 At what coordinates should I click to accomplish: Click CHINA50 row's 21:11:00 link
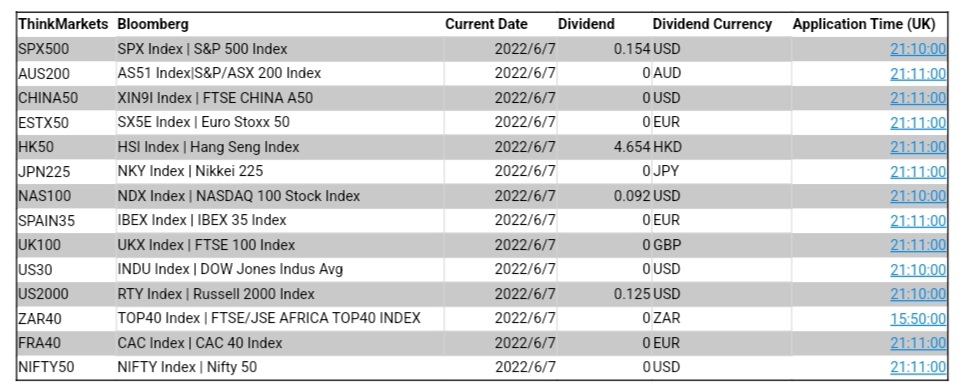pyautogui.click(x=918, y=98)
